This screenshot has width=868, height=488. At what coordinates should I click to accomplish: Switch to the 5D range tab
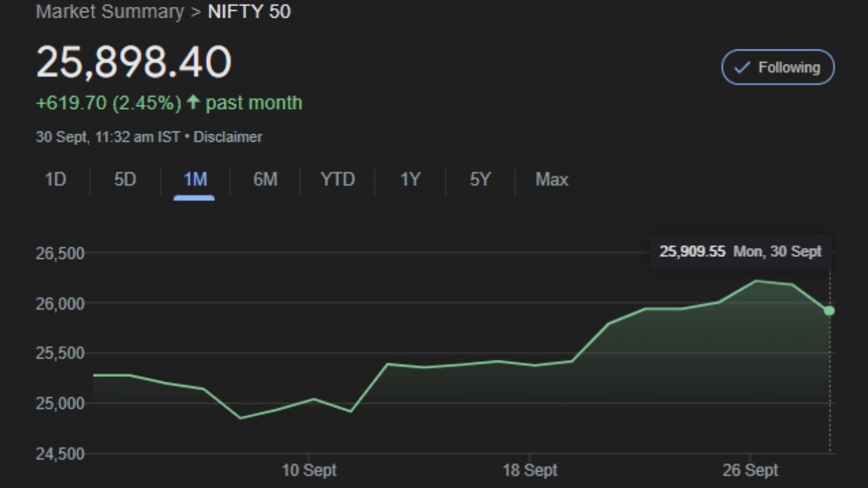tap(125, 180)
